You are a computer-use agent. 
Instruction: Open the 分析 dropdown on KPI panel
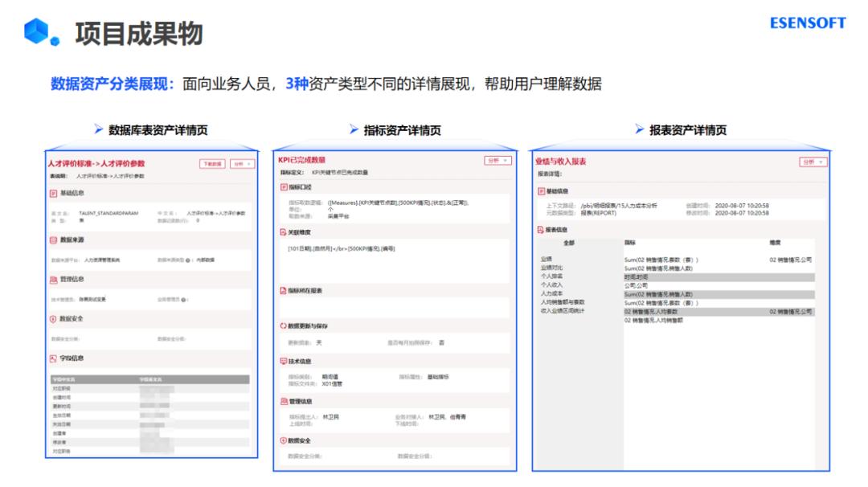[x=498, y=159]
